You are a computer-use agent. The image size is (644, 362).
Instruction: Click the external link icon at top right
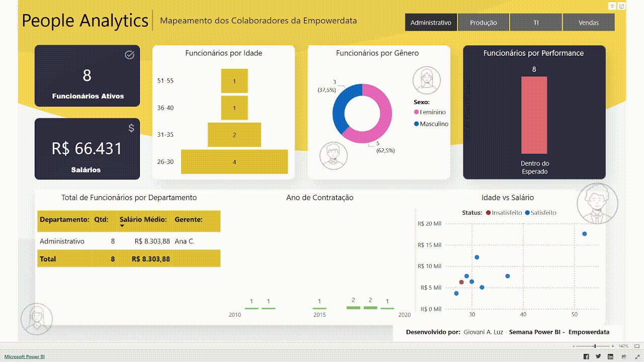click(x=622, y=6)
